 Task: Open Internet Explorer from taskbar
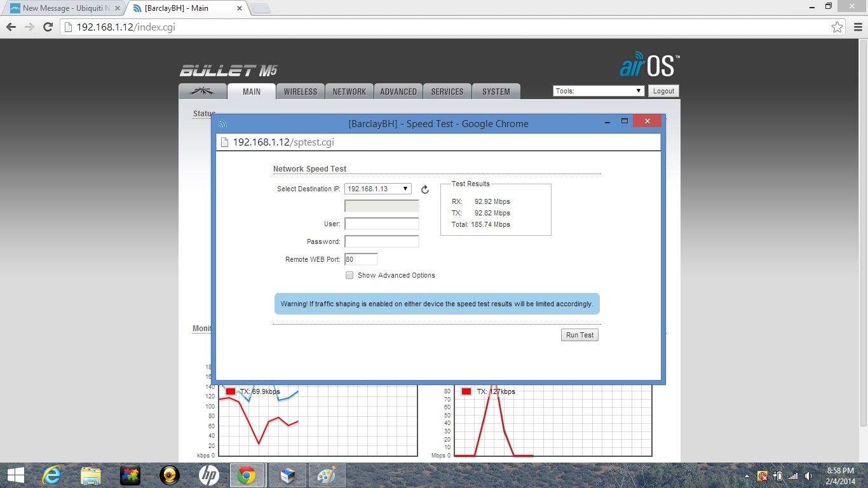pos(51,475)
